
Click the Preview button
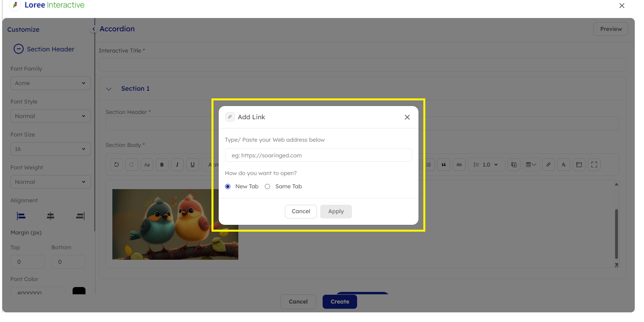coord(610,29)
